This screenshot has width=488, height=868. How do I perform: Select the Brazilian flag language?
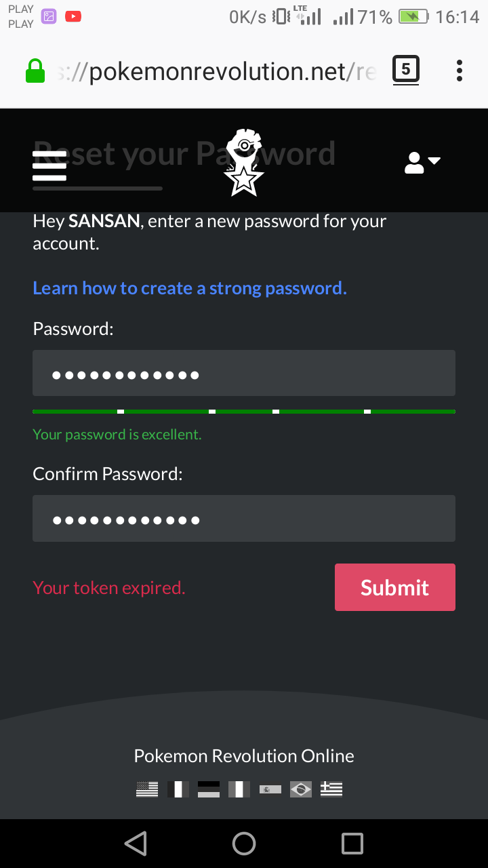pyautogui.click(x=300, y=789)
